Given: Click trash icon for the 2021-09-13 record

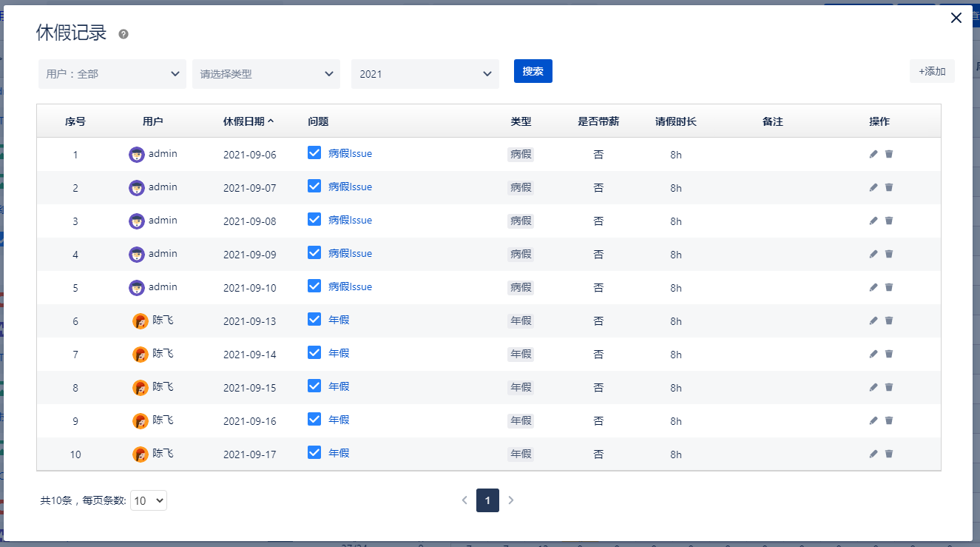Looking at the screenshot, I should (889, 321).
